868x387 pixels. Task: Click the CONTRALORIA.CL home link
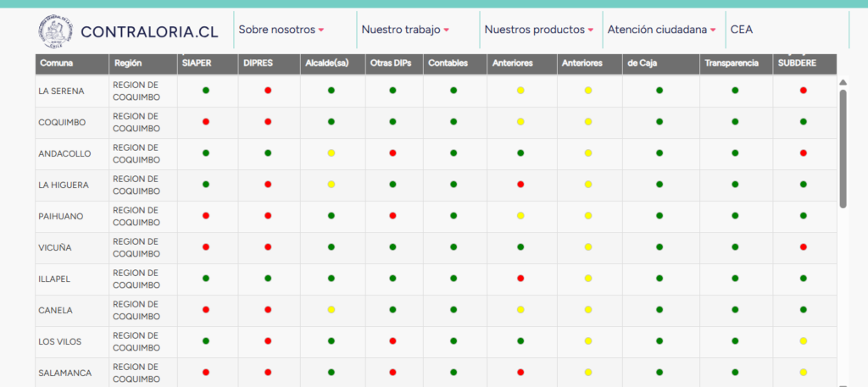(x=149, y=32)
